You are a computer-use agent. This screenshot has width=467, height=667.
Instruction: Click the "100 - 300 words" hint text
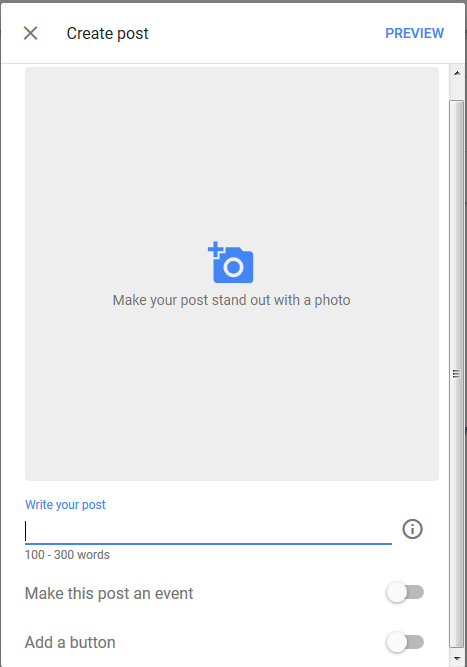pyautogui.click(x=67, y=555)
